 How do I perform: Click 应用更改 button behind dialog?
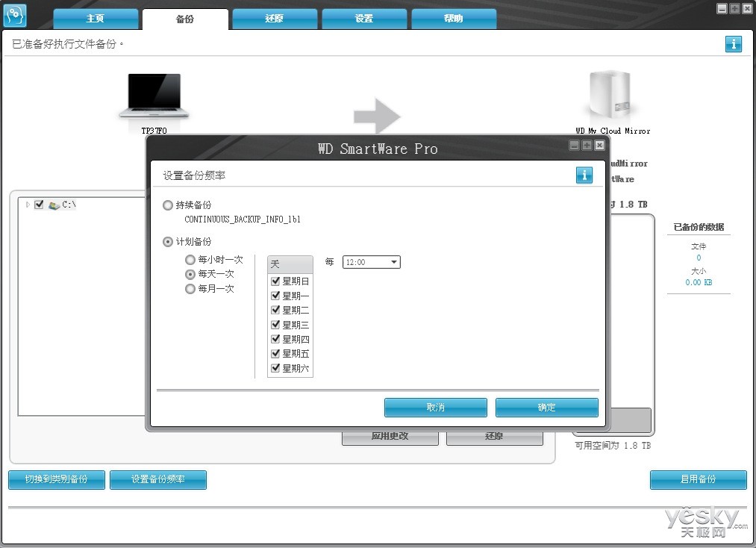pyautogui.click(x=390, y=437)
